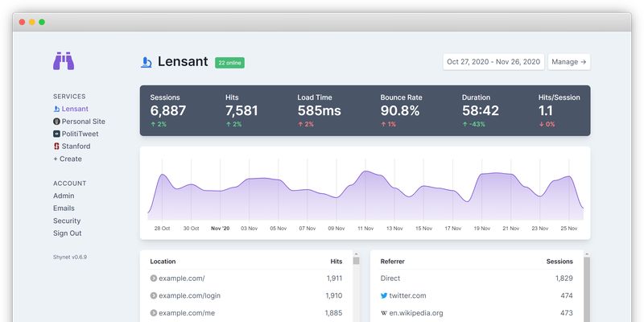Click the twitter.com referrer row
644x322 pixels.
[x=477, y=295]
